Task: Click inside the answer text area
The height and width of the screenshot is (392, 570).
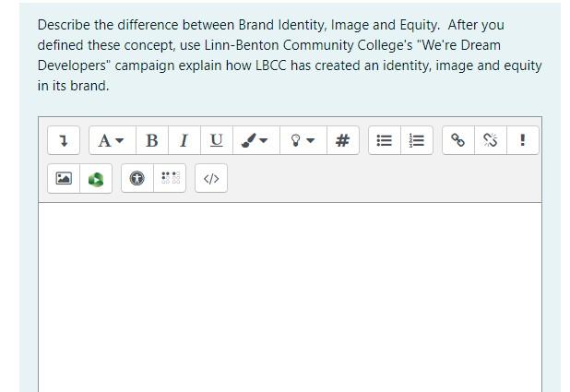Action: 291,297
